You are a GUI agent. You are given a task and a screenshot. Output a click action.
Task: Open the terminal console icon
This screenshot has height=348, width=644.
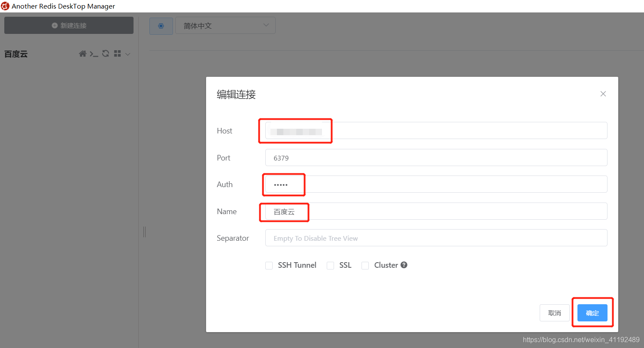coord(94,53)
